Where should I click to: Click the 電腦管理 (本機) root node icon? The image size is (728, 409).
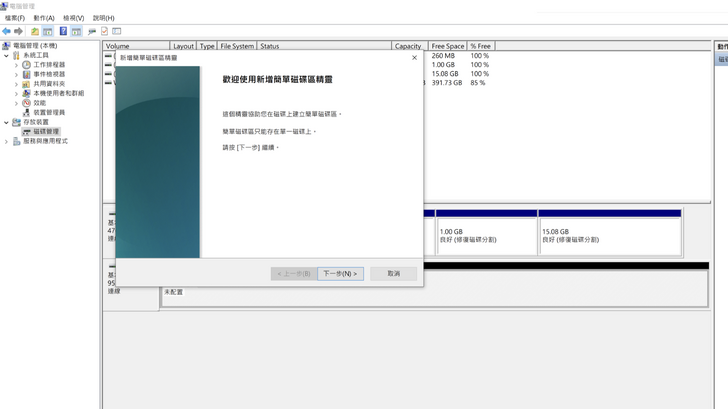pyautogui.click(x=6, y=45)
